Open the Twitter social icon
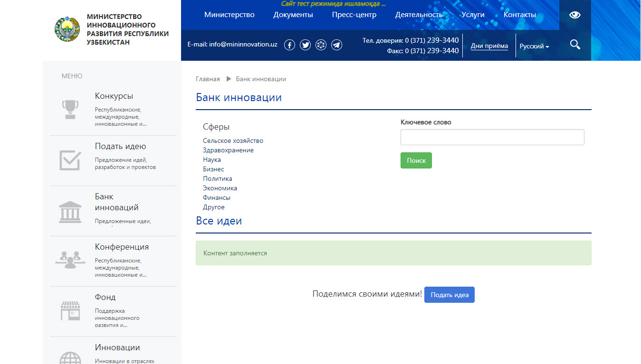This screenshot has height=364, width=641. (306, 45)
